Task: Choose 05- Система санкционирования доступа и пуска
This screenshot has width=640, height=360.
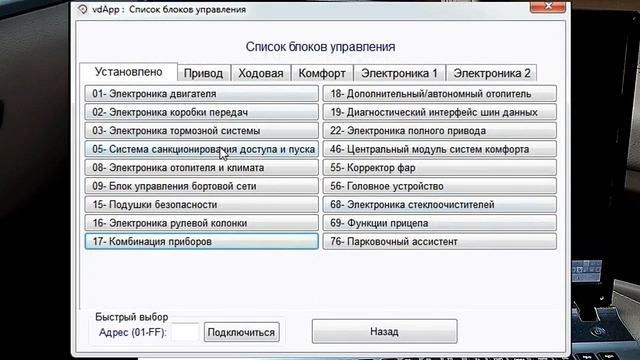Action: (202, 149)
